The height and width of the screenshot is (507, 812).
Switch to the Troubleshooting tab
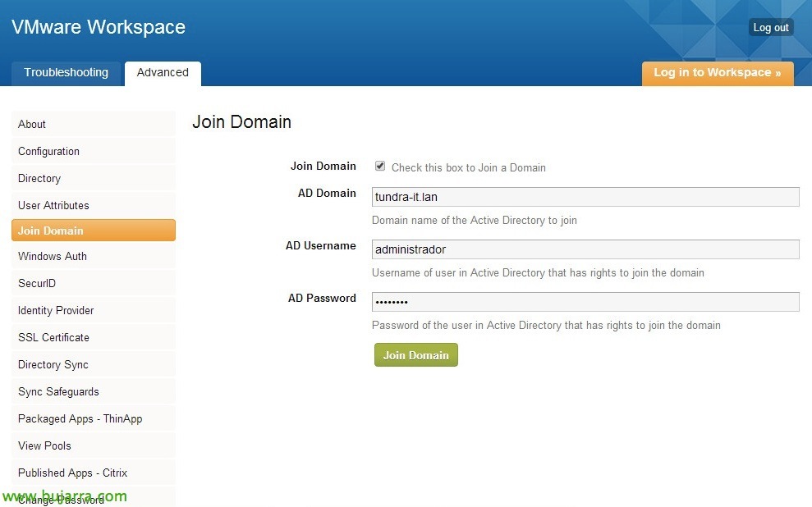(x=67, y=73)
